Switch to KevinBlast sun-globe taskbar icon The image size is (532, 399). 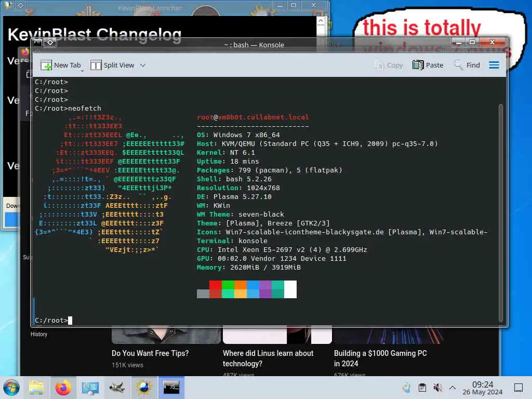coord(144,388)
